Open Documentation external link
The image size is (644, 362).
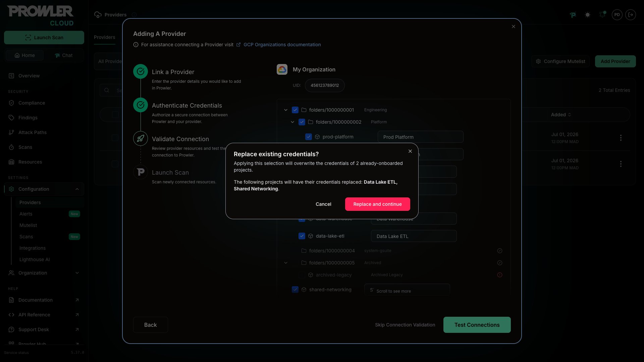point(44,300)
